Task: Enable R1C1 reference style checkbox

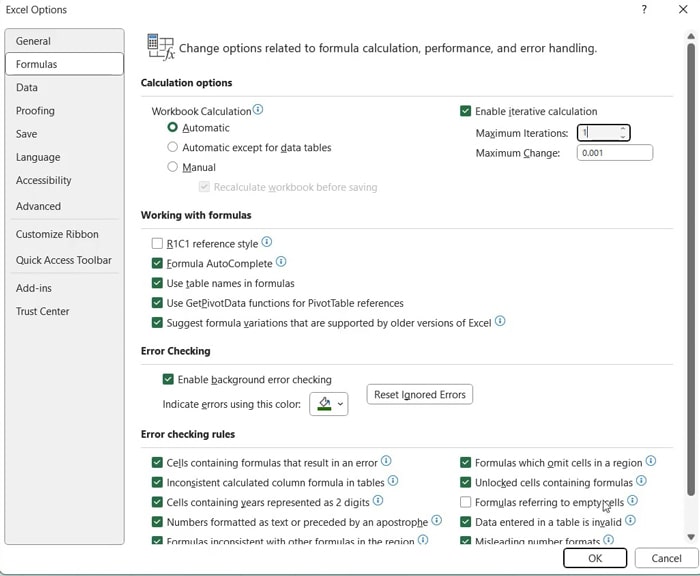Action: pyautogui.click(x=157, y=244)
